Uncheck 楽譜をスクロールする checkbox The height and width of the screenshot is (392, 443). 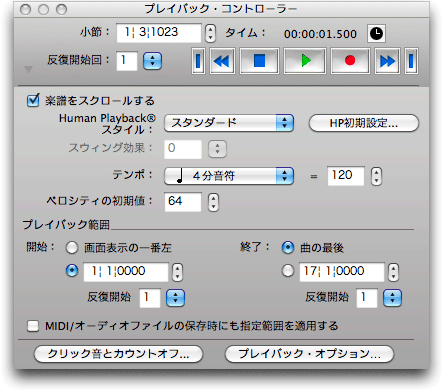[33, 100]
